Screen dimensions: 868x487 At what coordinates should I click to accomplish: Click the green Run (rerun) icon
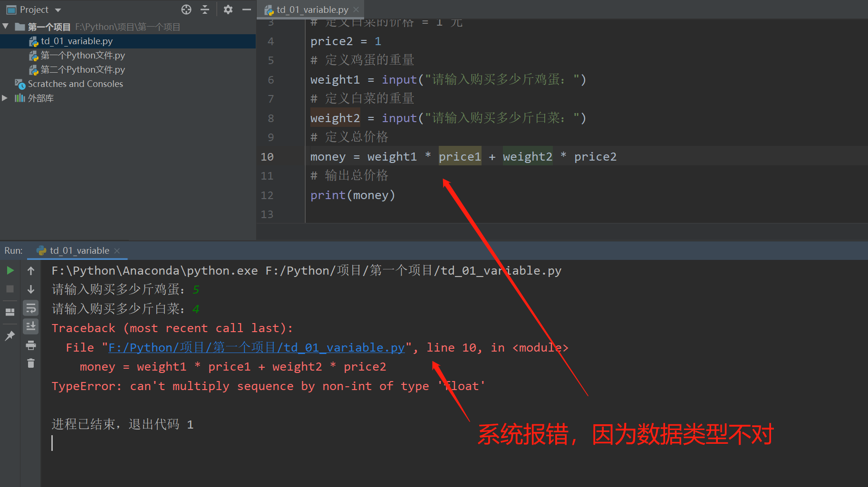point(10,271)
